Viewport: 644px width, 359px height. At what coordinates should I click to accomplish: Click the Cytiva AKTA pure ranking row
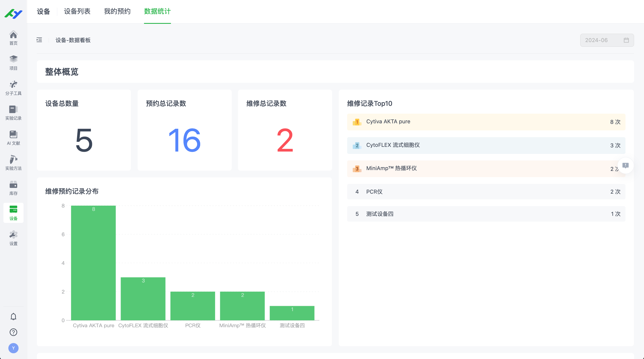click(486, 122)
